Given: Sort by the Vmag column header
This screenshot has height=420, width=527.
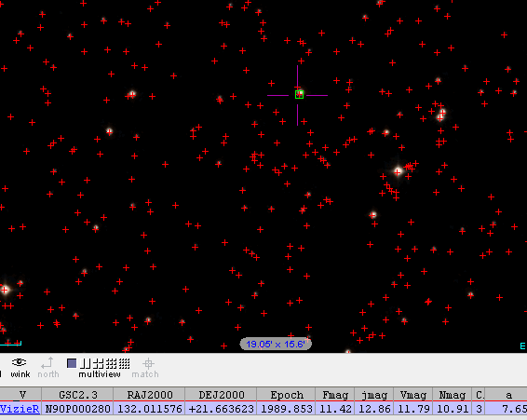Looking at the screenshot, I should click(x=413, y=395).
